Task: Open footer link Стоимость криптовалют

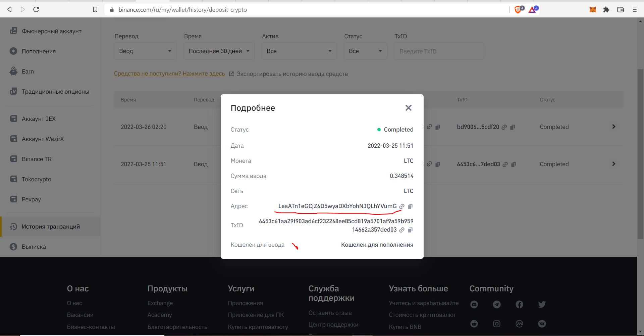Action: 422,315
